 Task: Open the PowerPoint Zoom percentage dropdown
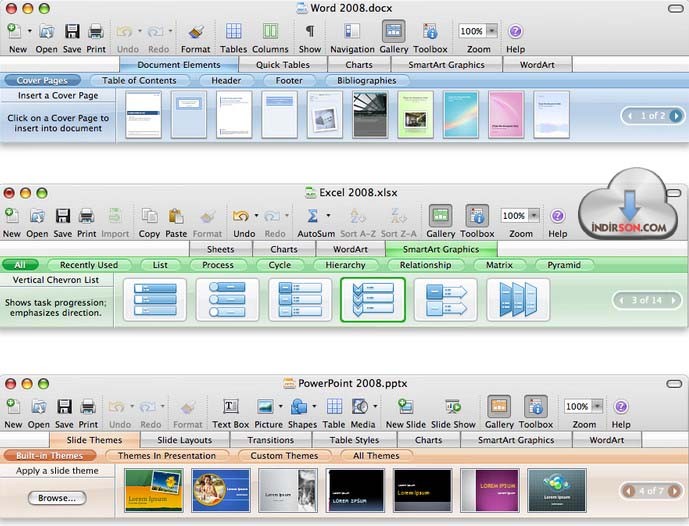coord(597,406)
